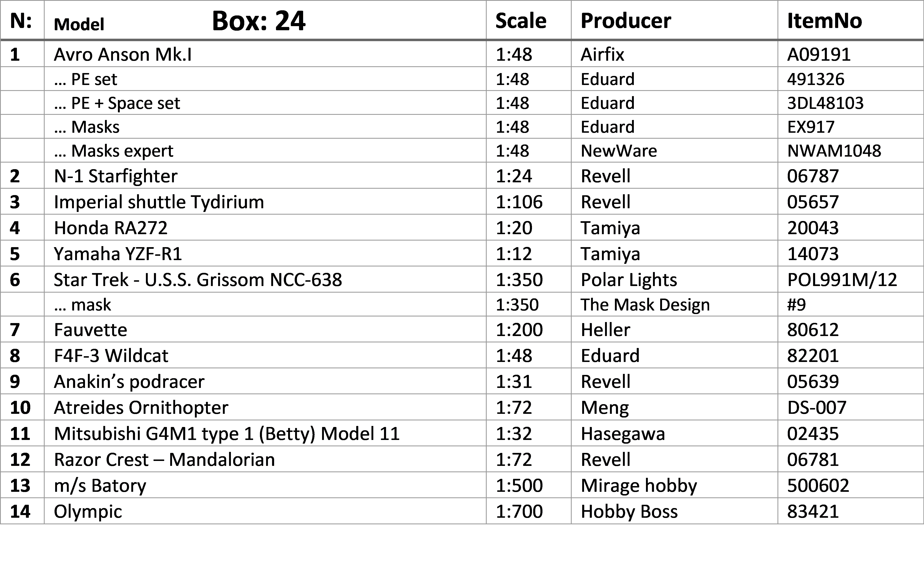This screenshot has height=563, width=924.
Task: Select the Scale column header
Action: [520, 21]
